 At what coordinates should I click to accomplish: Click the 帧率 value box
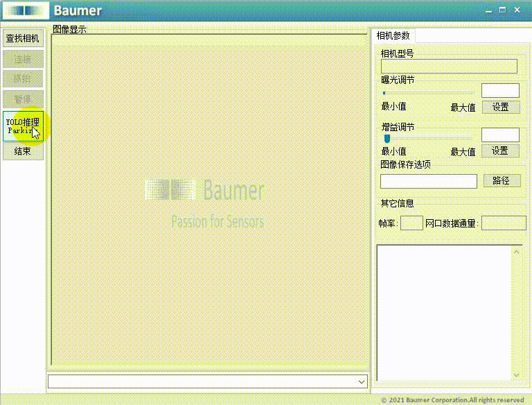pyautogui.click(x=411, y=223)
